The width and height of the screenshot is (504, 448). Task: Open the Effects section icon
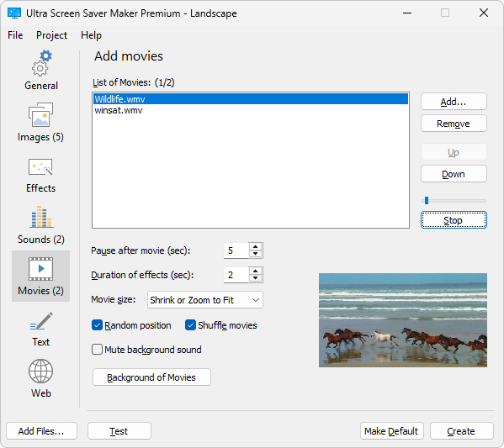(41, 167)
